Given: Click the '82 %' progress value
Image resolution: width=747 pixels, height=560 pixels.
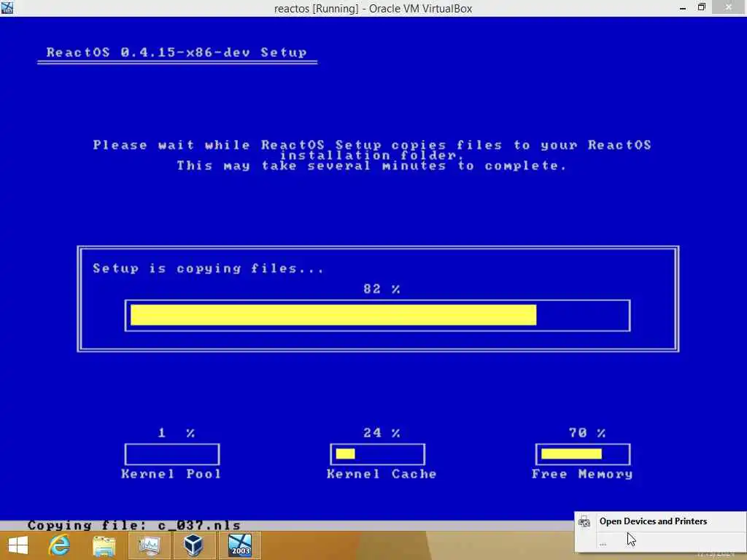Looking at the screenshot, I should (x=382, y=289).
